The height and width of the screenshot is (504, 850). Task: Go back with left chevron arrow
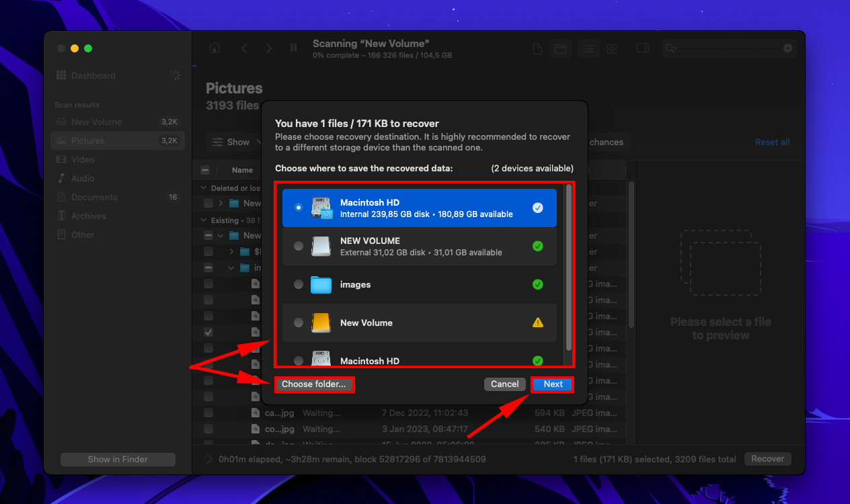pyautogui.click(x=245, y=48)
